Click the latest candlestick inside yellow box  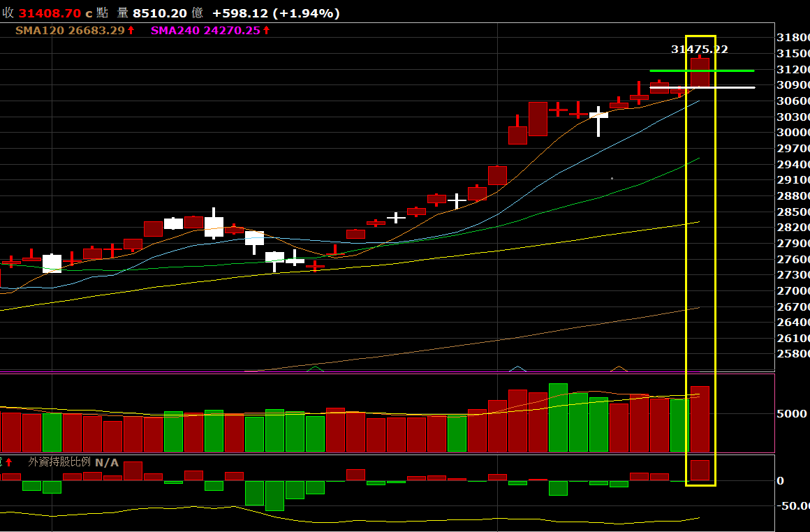(x=700, y=72)
